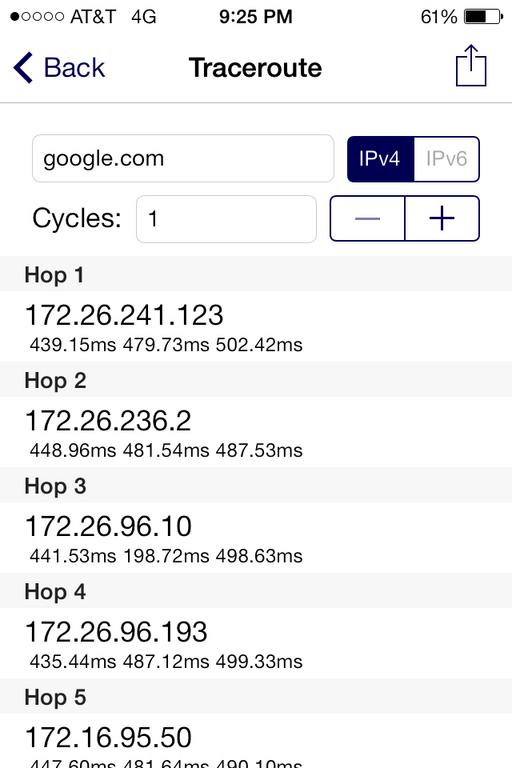The width and height of the screenshot is (512, 768).
Task: Select the Hop 1 row 172.26.241.123
Action: pyautogui.click(x=256, y=327)
